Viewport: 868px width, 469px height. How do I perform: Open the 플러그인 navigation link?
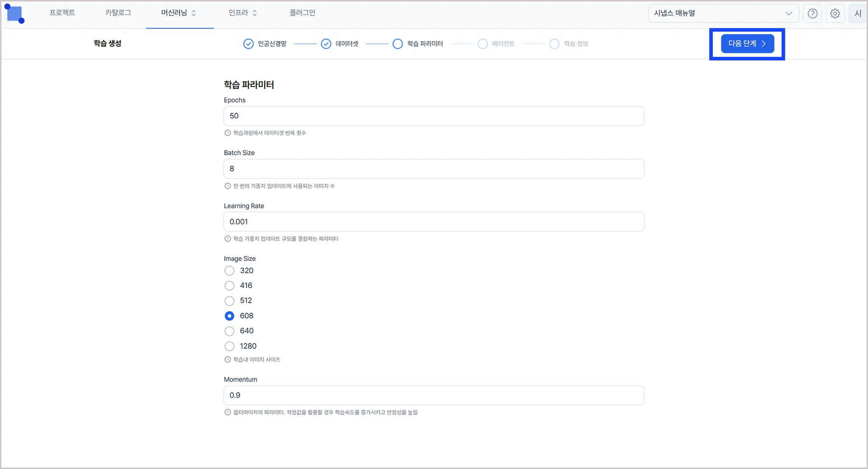click(302, 13)
